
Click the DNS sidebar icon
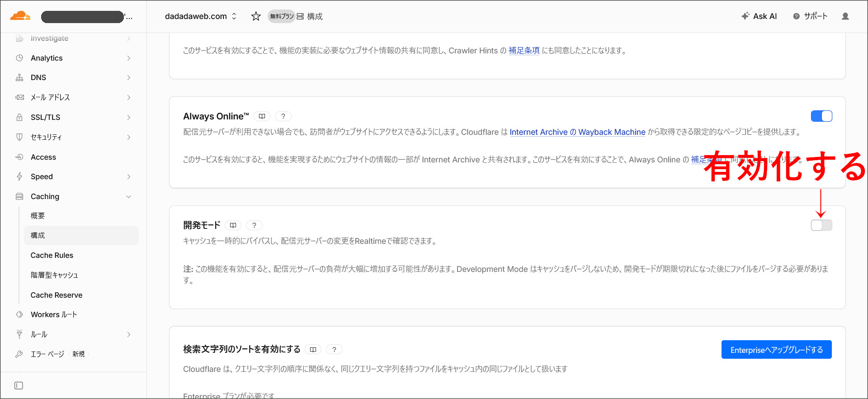pyautogui.click(x=19, y=77)
